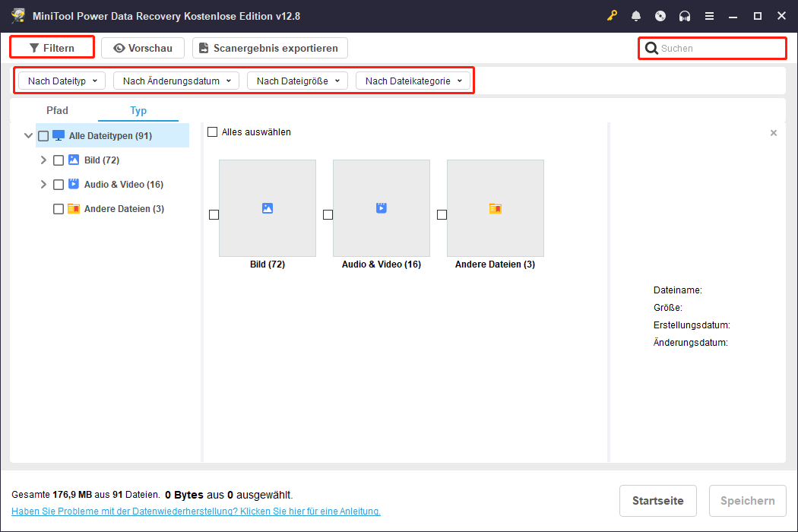Switch to the Typ tab

138,110
